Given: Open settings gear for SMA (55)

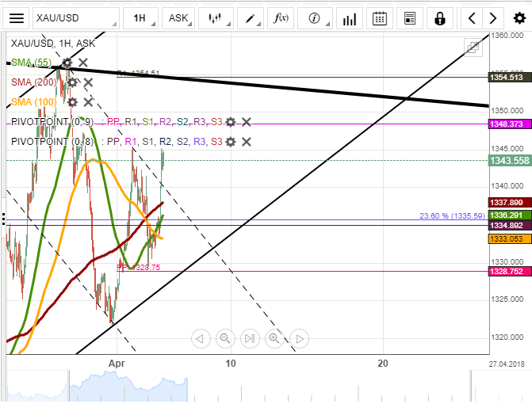Looking at the screenshot, I should coord(67,63).
